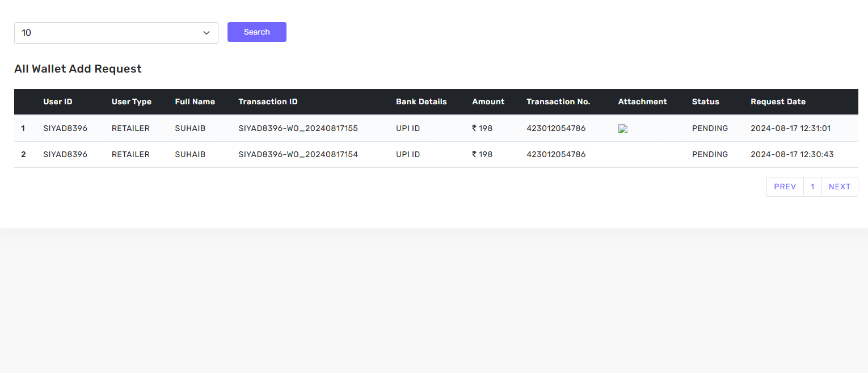Click request date 2024-08-17 12:31:01
The width and height of the screenshot is (868, 373).
790,128
